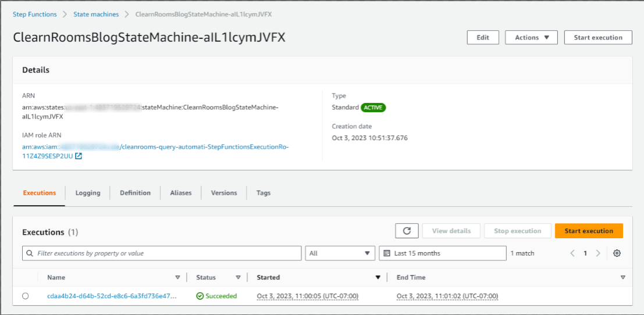Click the state machine ARN value text
Viewport: 644px width, 315px height.
pos(150,112)
